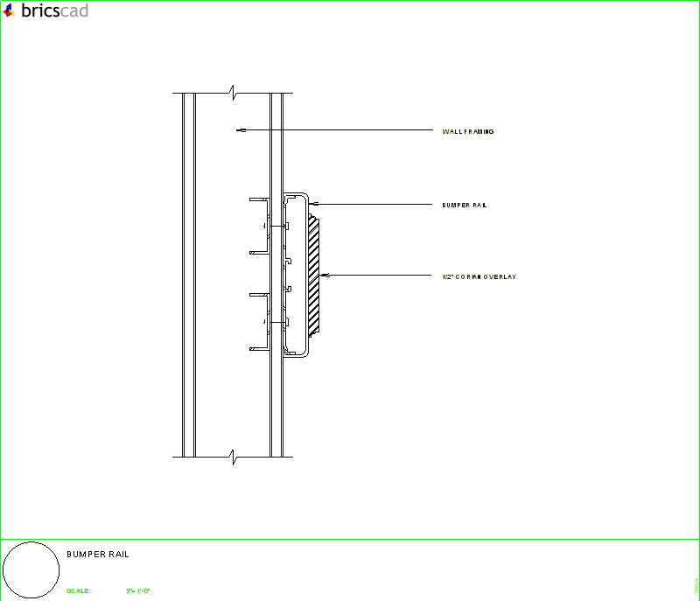Screen dimensions: 700x601
Task: Select the WALL FRAMING annotation text
Action: point(469,130)
